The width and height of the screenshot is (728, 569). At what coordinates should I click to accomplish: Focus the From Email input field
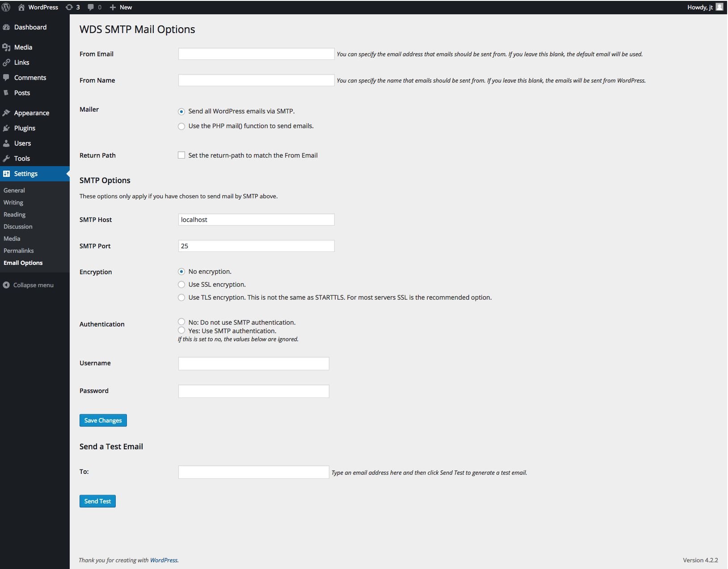coord(257,54)
